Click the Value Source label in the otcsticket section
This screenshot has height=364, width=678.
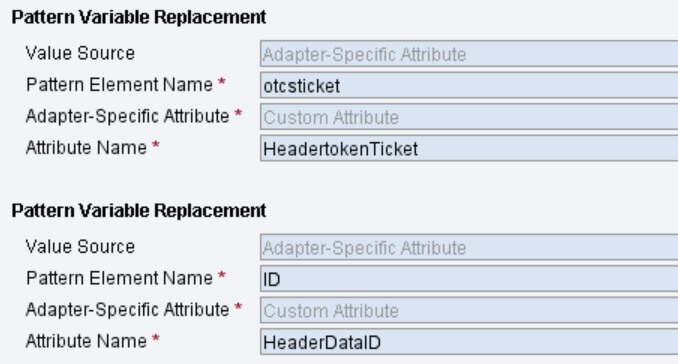[80, 53]
